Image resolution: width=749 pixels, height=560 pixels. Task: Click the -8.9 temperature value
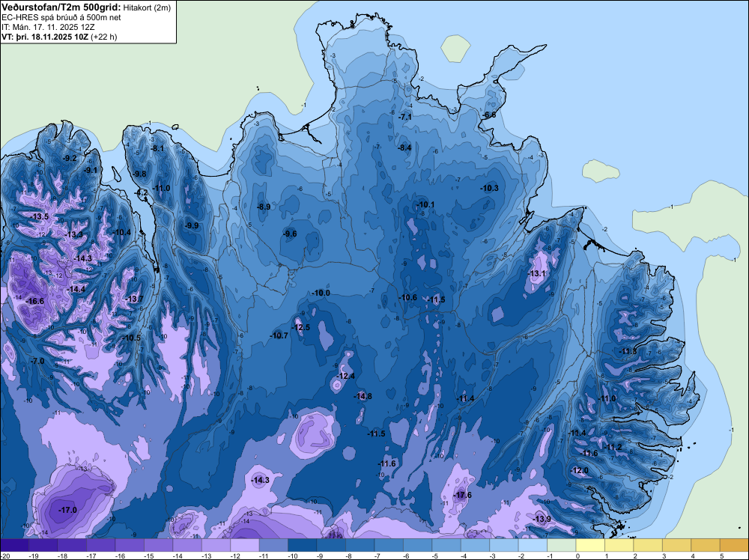click(x=264, y=207)
